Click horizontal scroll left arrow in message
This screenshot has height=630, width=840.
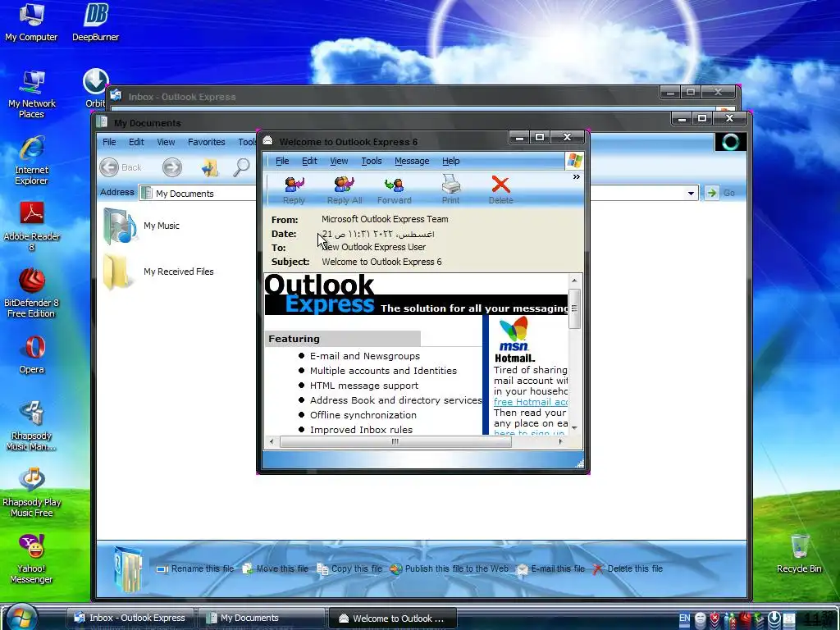(272, 441)
